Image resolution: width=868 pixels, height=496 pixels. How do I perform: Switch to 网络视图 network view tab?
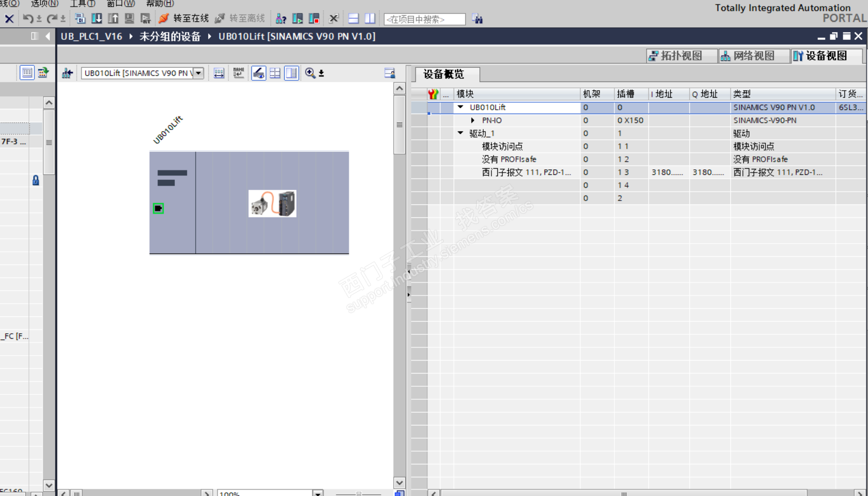[754, 56]
